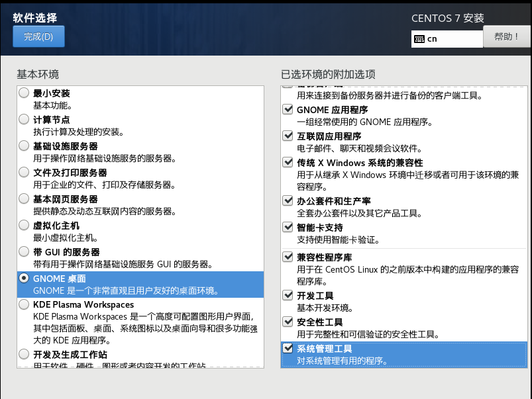Pick the 带 GUI 的服务器 radio option

click(x=24, y=251)
